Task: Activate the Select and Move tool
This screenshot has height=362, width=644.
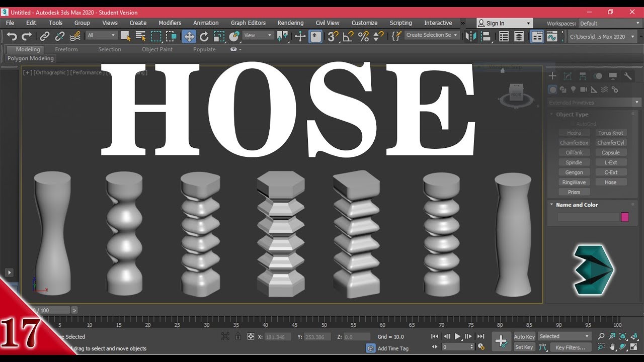Action: click(x=189, y=36)
